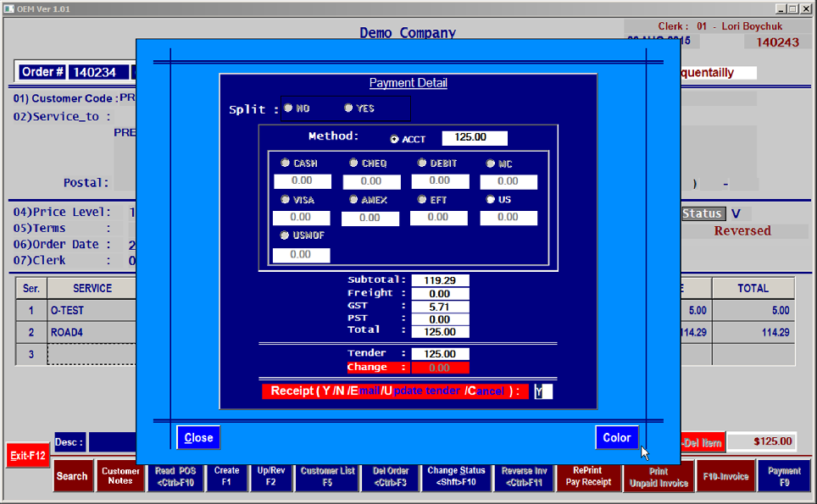Click Reverse Inv to reverse the invoice

(525, 477)
